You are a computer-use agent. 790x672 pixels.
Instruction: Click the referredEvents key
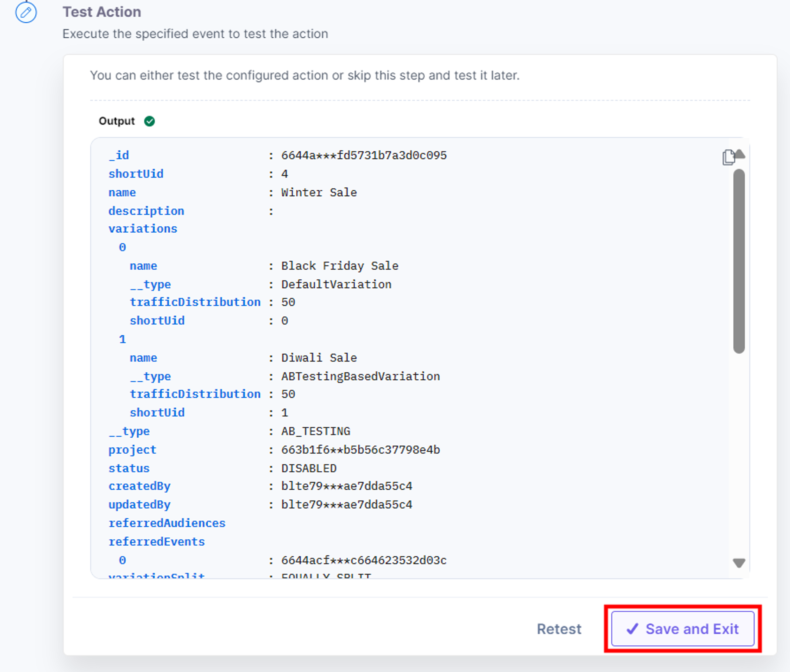pos(157,542)
